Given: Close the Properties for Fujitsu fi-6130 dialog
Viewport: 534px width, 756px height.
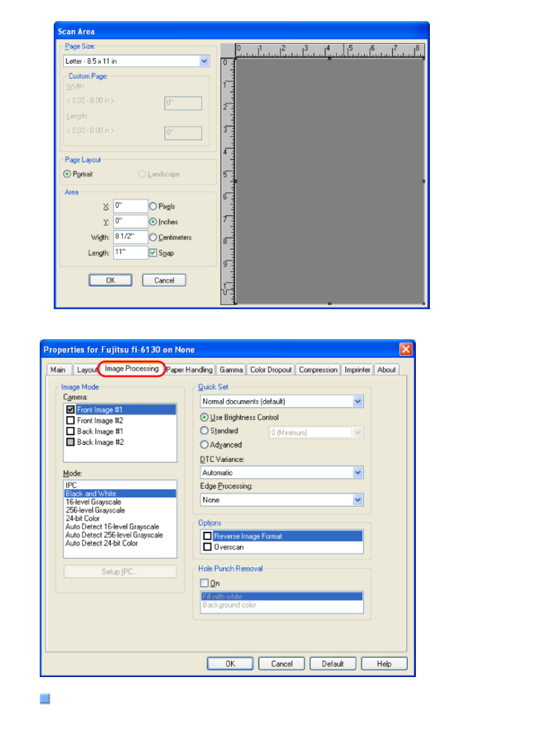Looking at the screenshot, I should 405,349.
